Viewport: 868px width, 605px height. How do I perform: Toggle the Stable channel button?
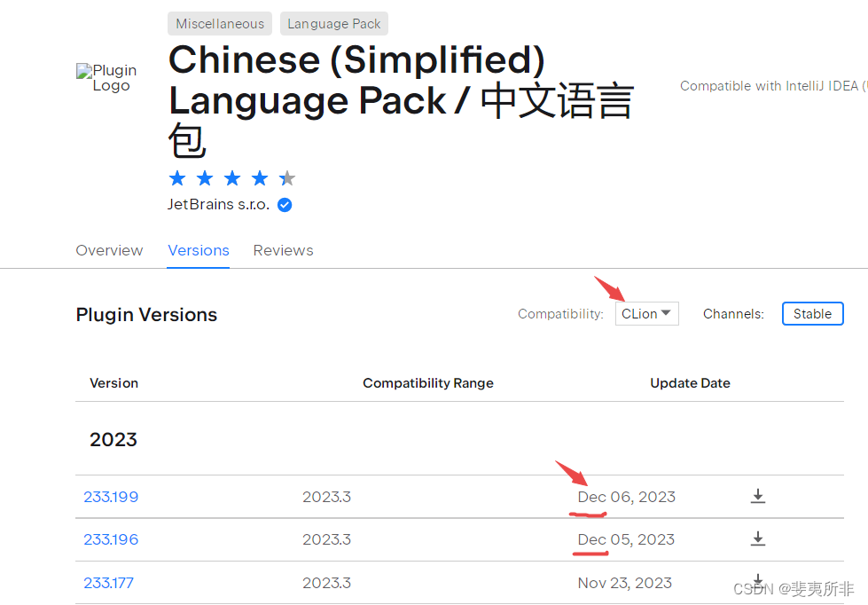(812, 313)
